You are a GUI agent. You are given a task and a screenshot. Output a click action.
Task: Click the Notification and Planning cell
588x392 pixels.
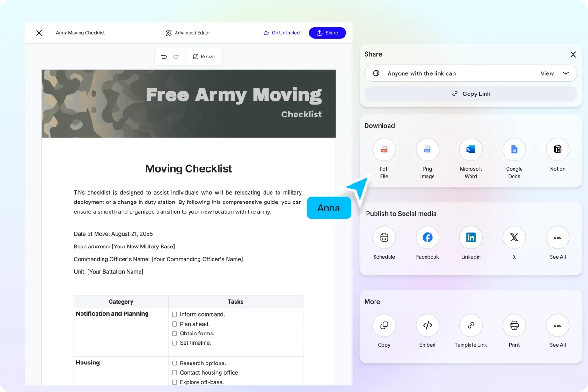(121, 332)
